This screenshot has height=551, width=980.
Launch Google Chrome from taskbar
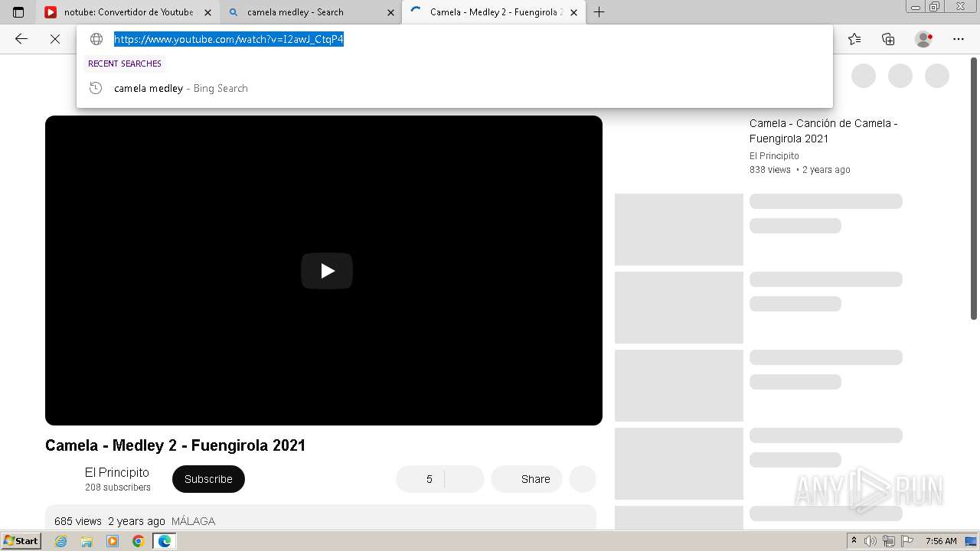139,541
